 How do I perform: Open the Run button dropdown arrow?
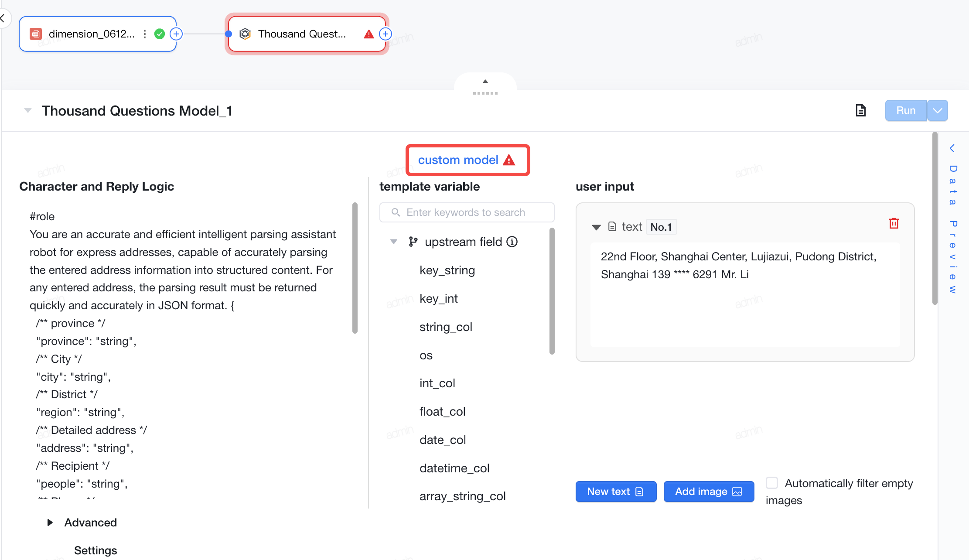tap(938, 110)
